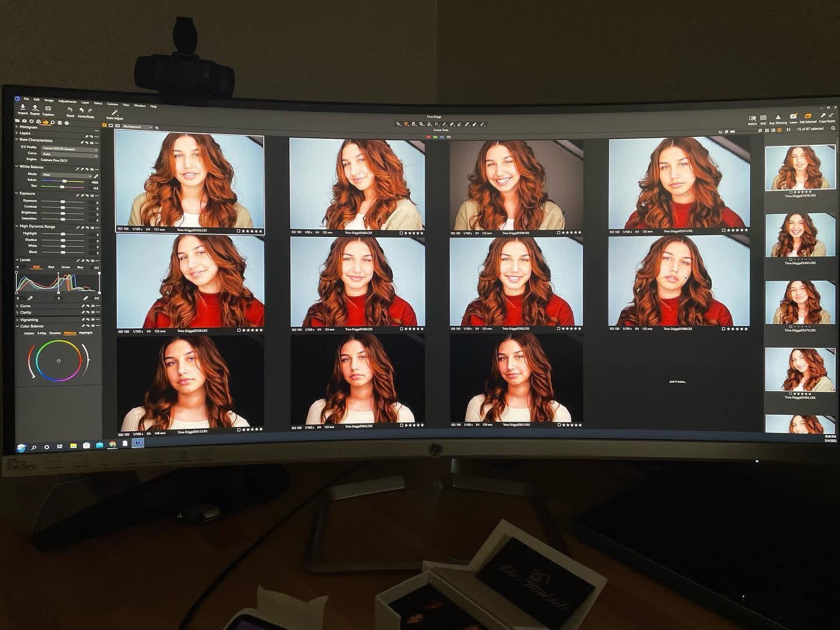
Task: Toggle color tag box on Trina Griggs05508.CR3
Action: click(x=724, y=328)
